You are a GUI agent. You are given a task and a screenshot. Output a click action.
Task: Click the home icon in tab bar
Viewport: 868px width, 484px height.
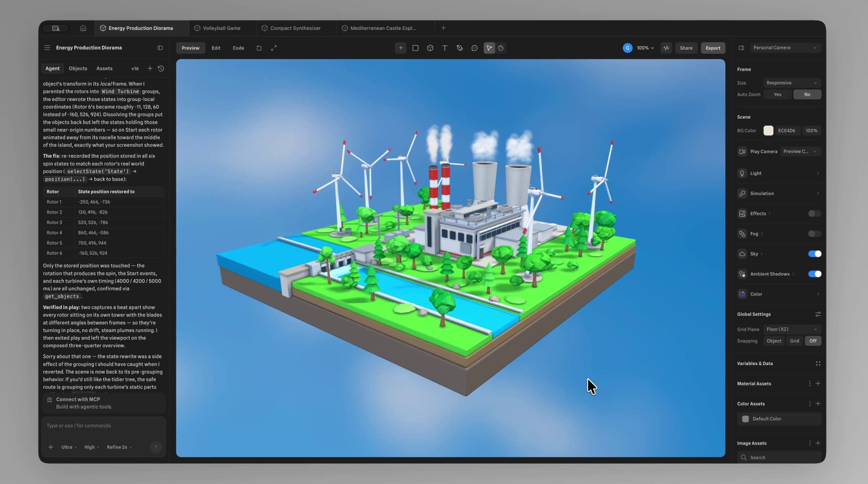83,28
